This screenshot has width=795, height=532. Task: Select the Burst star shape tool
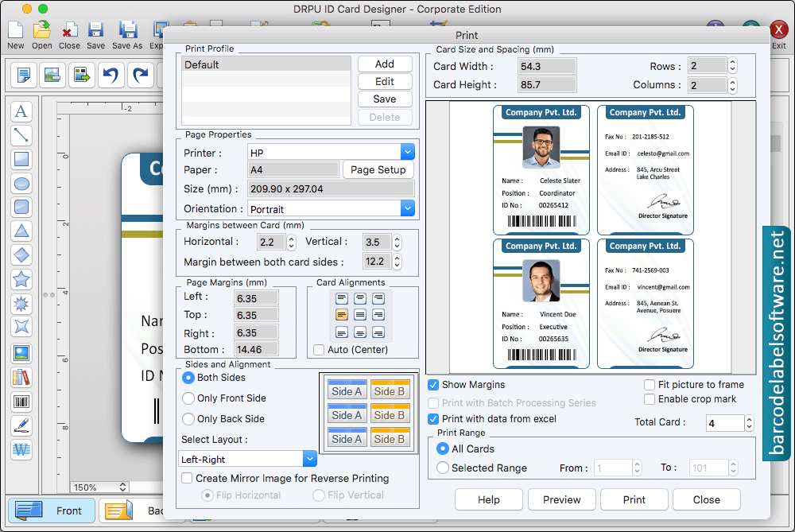pyautogui.click(x=21, y=303)
